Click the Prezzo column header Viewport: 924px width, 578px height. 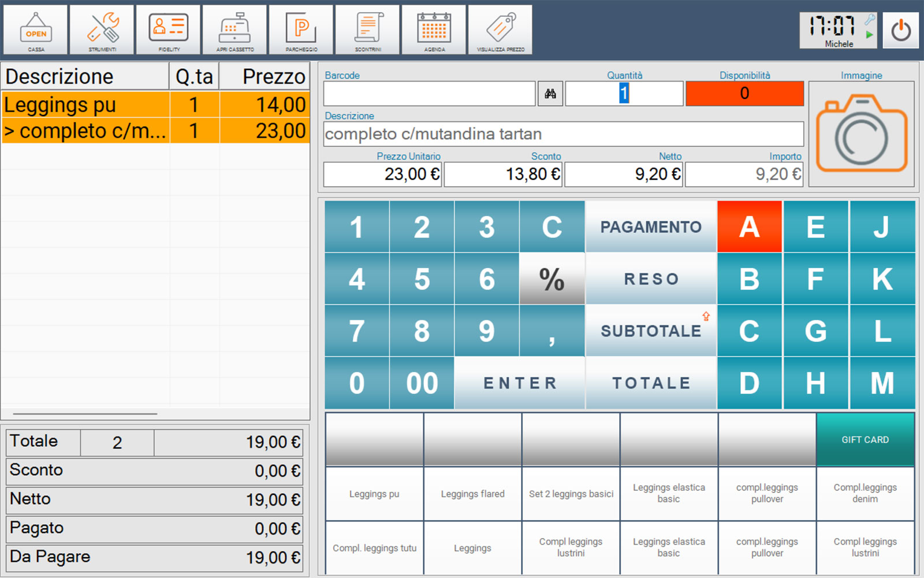click(264, 76)
